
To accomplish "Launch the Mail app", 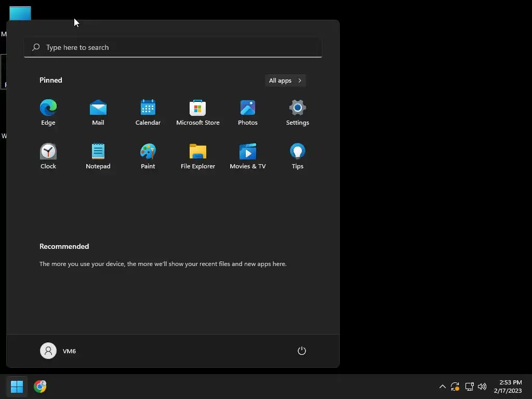I will pyautogui.click(x=98, y=113).
